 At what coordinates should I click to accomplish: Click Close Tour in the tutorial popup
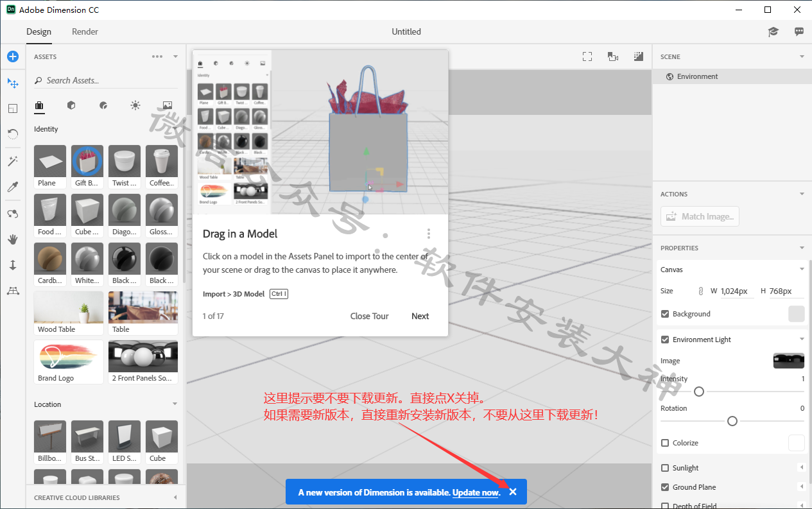[x=369, y=316]
